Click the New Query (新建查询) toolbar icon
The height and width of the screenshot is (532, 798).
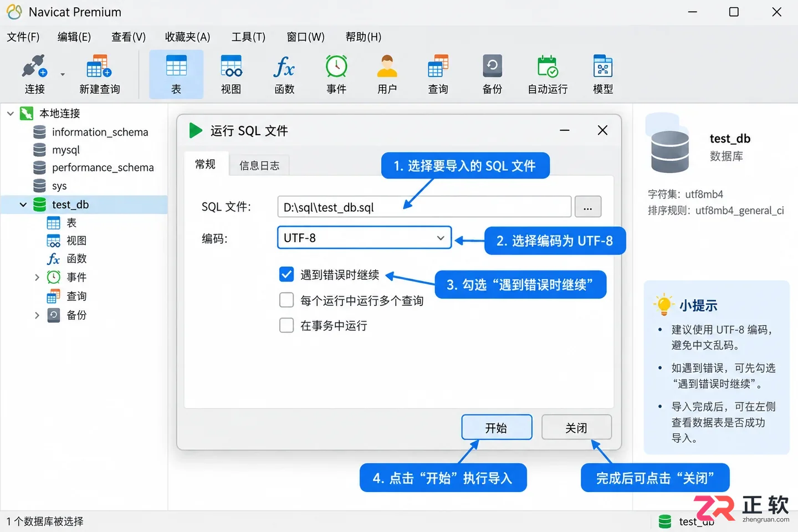pyautogui.click(x=100, y=74)
